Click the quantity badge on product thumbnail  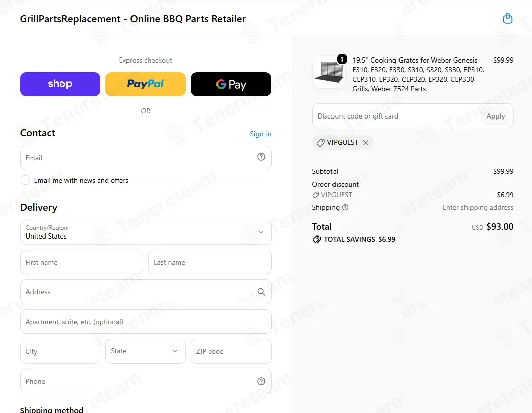(x=342, y=59)
